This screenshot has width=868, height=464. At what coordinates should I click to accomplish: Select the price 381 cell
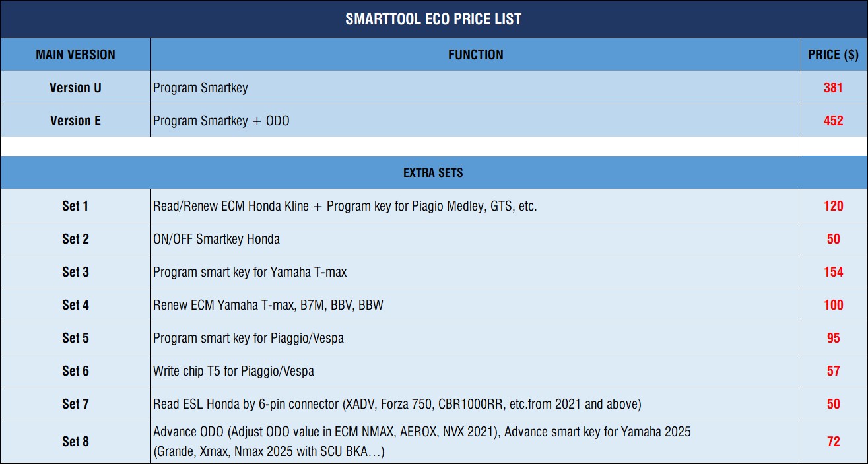pyautogui.click(x=834, y=88)
